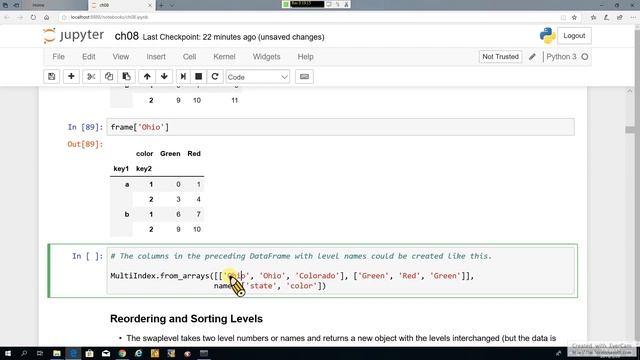Click the kernel idle circle indicator

(x=585, y=57)
